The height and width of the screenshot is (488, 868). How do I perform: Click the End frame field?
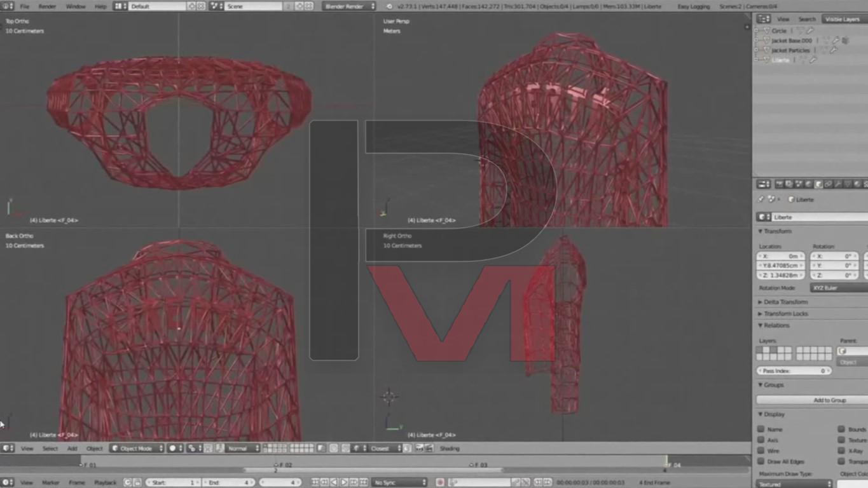coord(228,483)
